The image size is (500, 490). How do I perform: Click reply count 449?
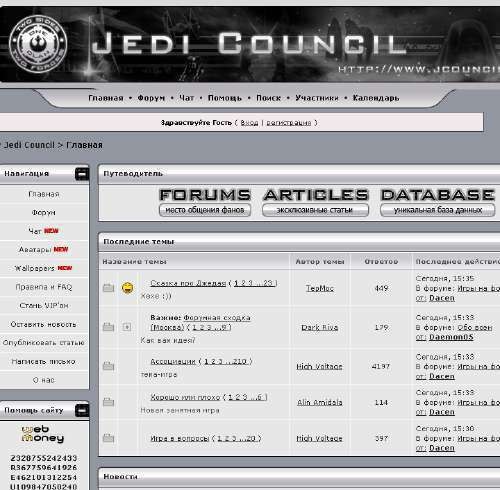[x=381, y=288]
